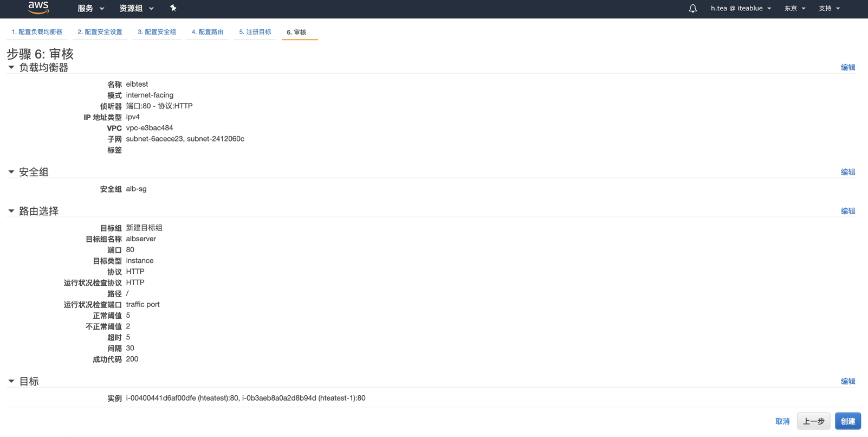Screen dimensions: 868x437
Task: Collapse the 负载均衡器 section triangle
Action: tap(11, 67)
